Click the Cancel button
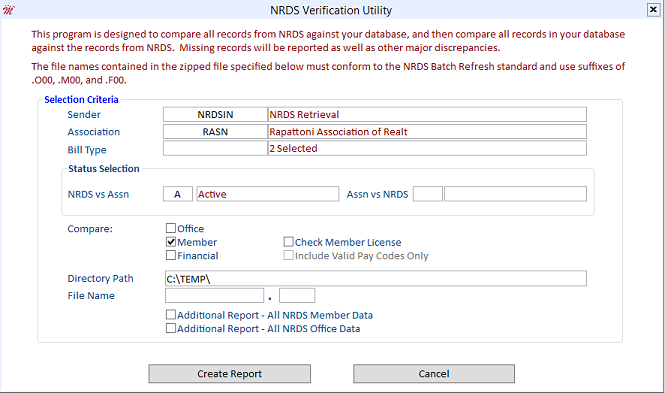Screen dimensions: 665x393 [434, 373]
